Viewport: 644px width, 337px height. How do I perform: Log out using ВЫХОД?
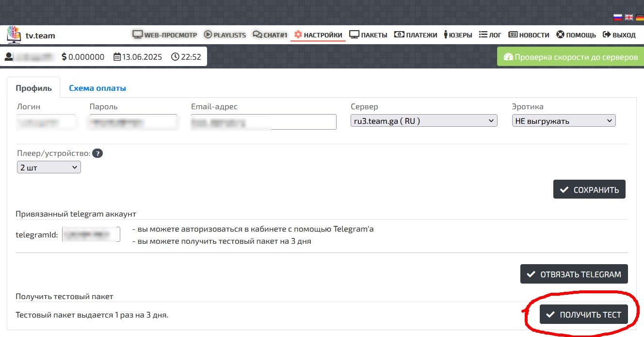click(x=619, y=35)
